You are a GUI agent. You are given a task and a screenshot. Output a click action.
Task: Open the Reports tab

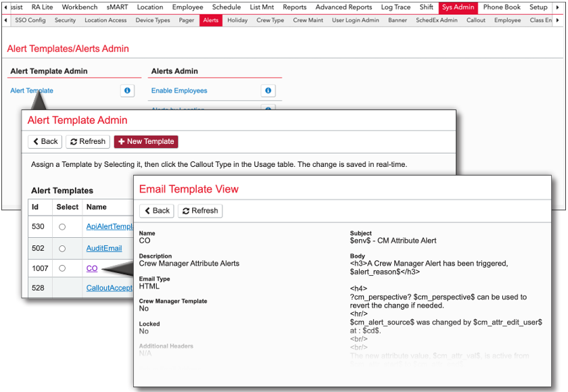click(x=295, y=7)
